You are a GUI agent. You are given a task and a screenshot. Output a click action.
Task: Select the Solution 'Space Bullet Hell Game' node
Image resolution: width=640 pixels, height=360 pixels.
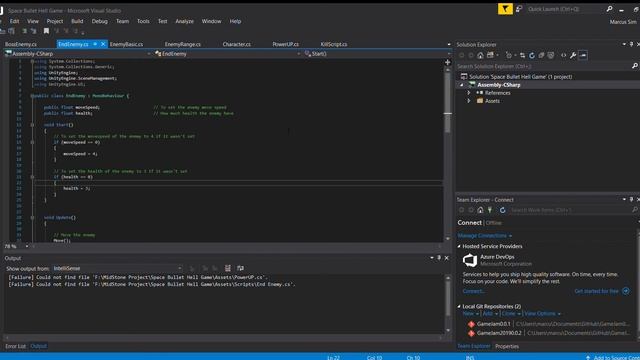[520, 77]
